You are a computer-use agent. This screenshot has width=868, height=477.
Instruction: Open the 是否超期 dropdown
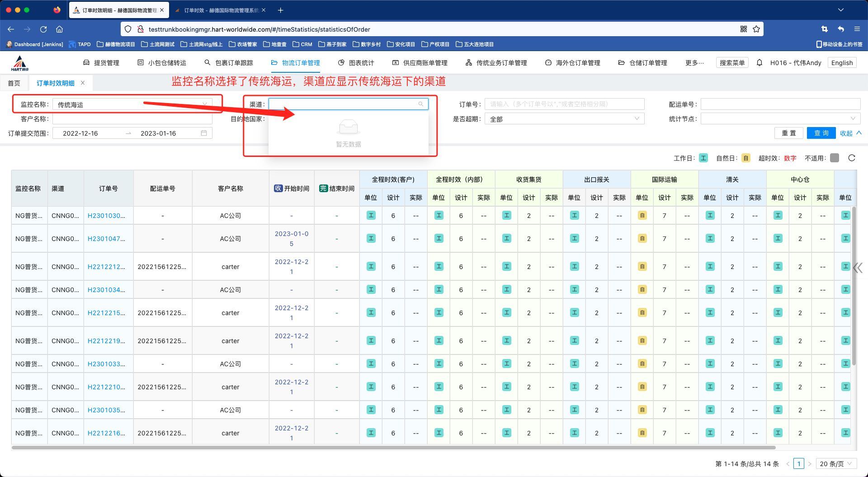(x=564, y=119)
